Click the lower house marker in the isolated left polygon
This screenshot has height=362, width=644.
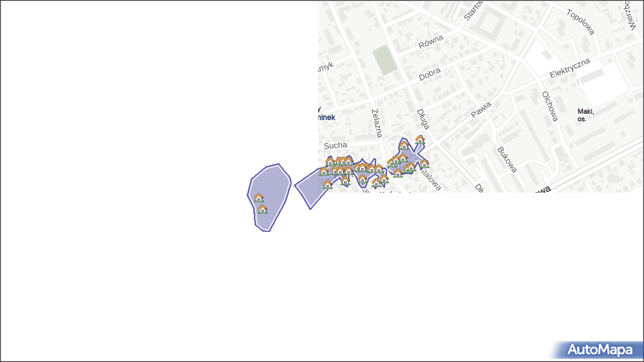pos(263,208)
